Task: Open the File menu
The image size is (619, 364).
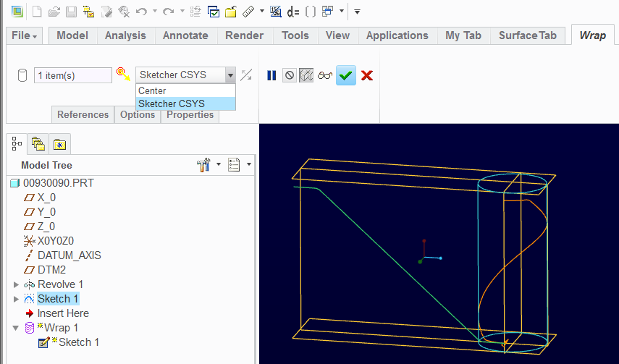Action: coord(25,35)
